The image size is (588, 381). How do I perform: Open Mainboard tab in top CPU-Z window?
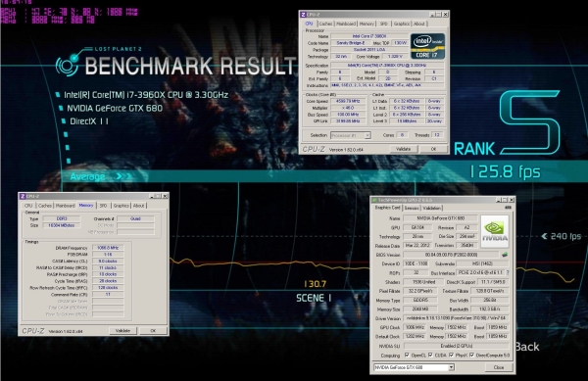click(346, 24)
